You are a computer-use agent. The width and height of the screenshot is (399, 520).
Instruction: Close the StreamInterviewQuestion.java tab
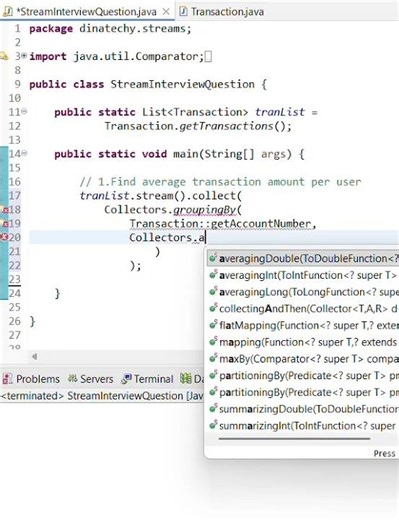point(166,12)
